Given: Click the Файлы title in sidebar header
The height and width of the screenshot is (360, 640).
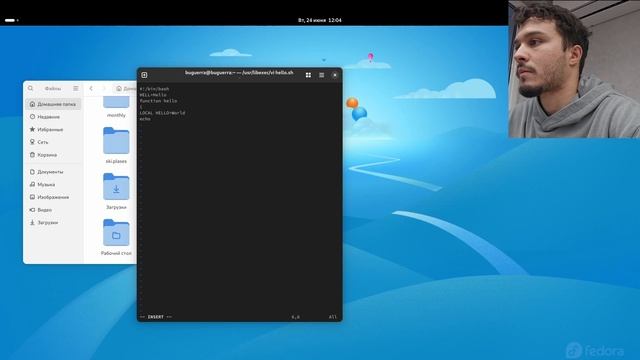Looking at the screenshot, I should 53,89.
